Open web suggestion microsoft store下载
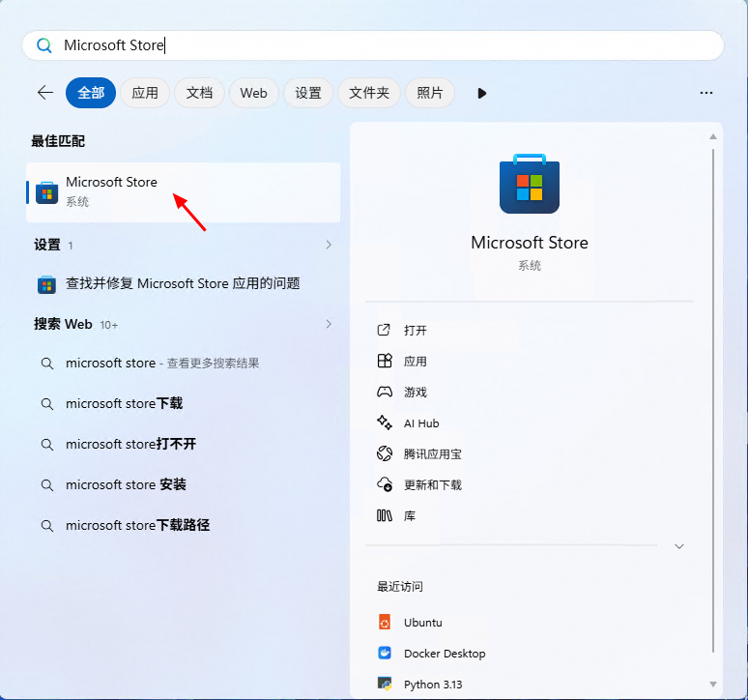748x700 pixels. [x=184, y=404]
